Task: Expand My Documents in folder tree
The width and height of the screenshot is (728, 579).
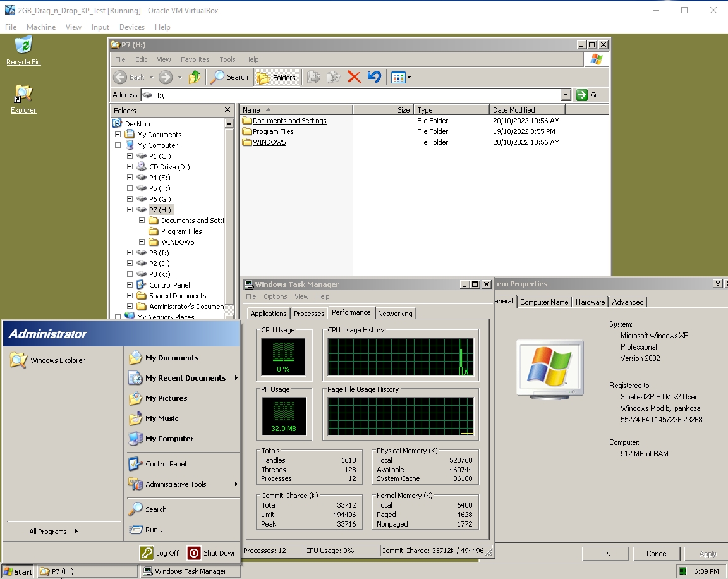Action: (118, 134)
